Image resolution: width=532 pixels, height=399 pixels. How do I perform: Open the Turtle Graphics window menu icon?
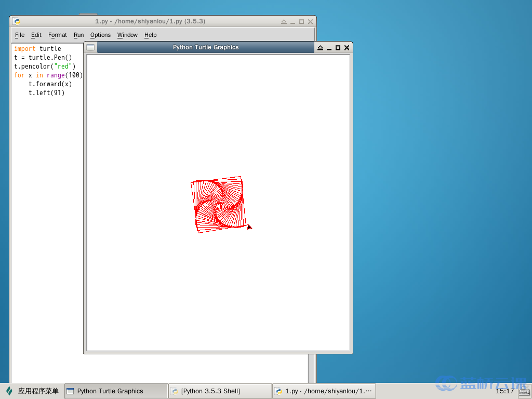click(91, 47)
